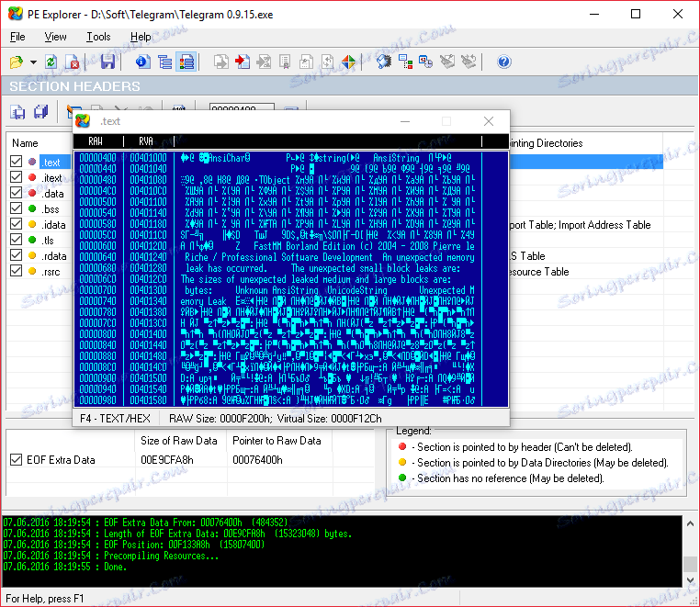The image size is (700, 607).
Task: Toggle the EOF Extra Data checkbox
Action: [16, 460]
